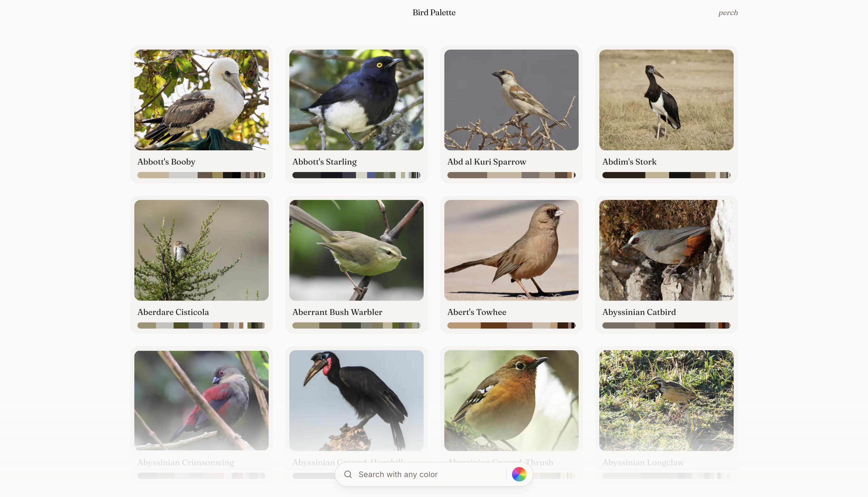868x497 pixels.
Task: Pick the first light tan swatch in Abert's Towhee palette
Action: [464, 326]
